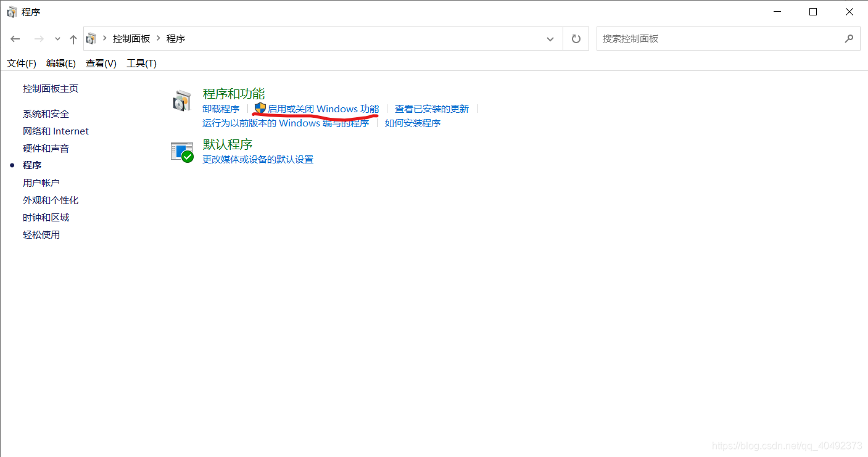Click 控制面板 in the address breadcrumb
The height and width of the screenshot is (457, 868).
131,38
